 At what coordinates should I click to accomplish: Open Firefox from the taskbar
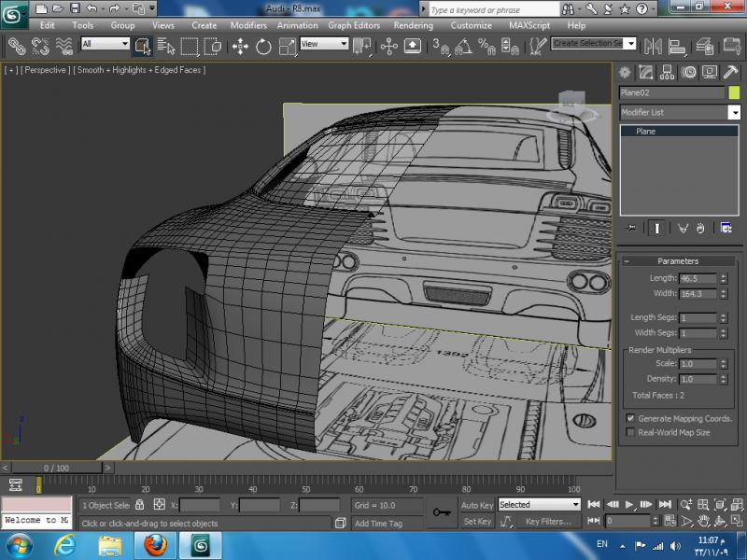(x=155, y=545)
